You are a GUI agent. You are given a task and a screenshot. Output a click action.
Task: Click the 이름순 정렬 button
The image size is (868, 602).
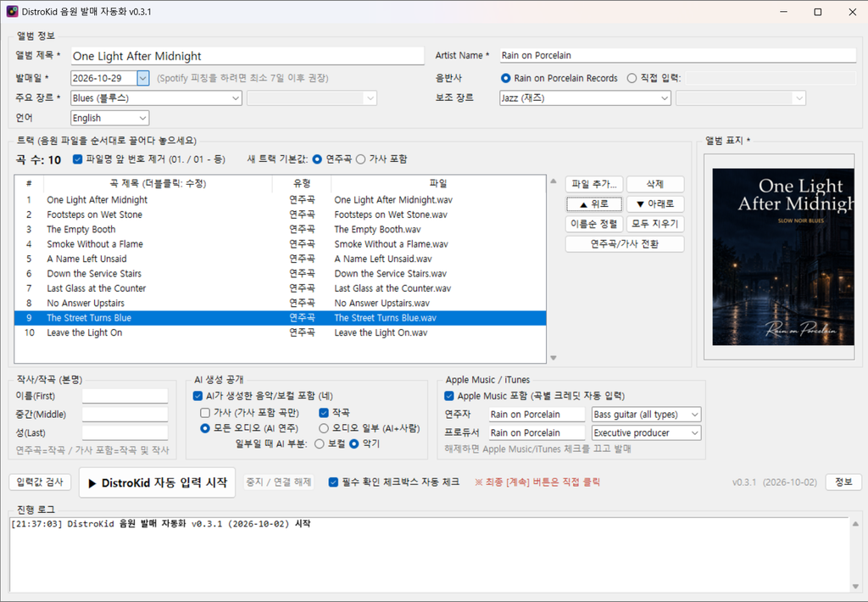point(594,224)
